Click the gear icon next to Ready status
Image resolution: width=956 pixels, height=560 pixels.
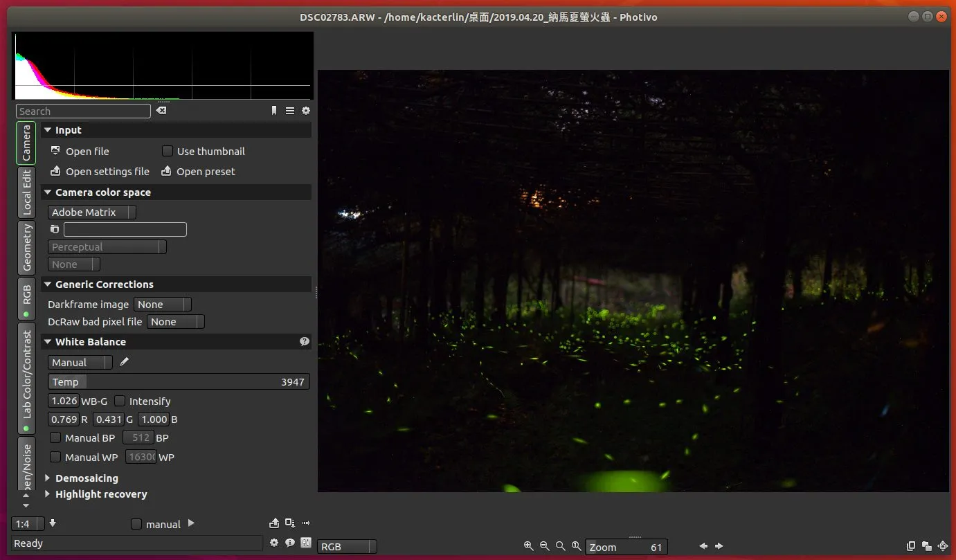point(274,543)
